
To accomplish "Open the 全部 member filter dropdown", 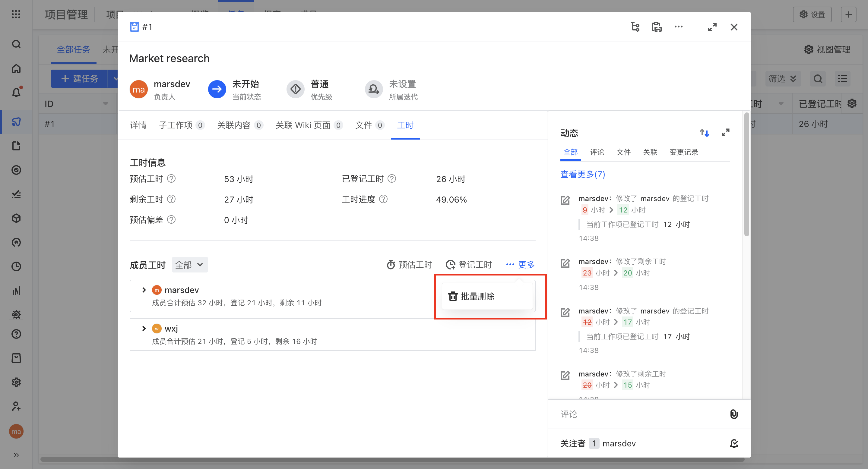I will pos(189,265).
